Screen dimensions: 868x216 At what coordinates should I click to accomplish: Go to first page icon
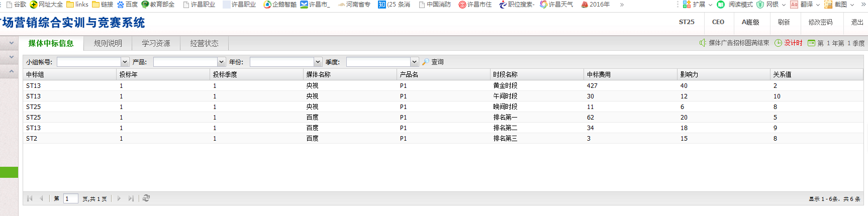pyautogui.click(x=30, y=198)
